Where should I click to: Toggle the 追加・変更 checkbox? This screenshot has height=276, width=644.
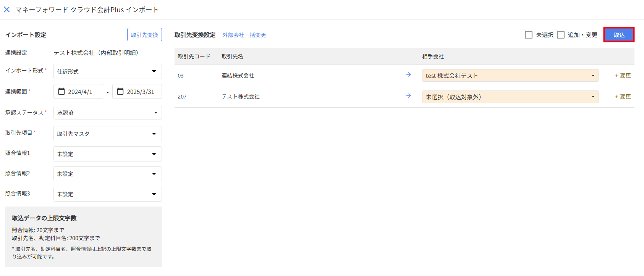(561, 35)
